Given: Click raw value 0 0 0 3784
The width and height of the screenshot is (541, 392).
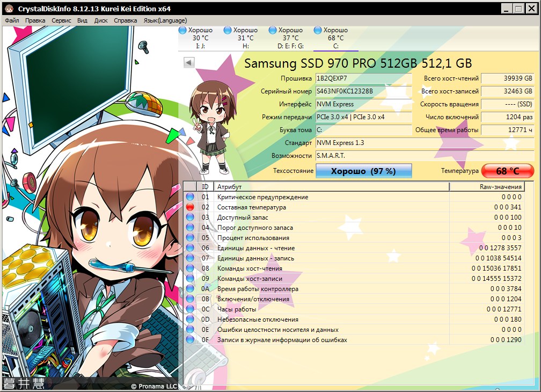Looking at the screenshot, I should 506,288.
